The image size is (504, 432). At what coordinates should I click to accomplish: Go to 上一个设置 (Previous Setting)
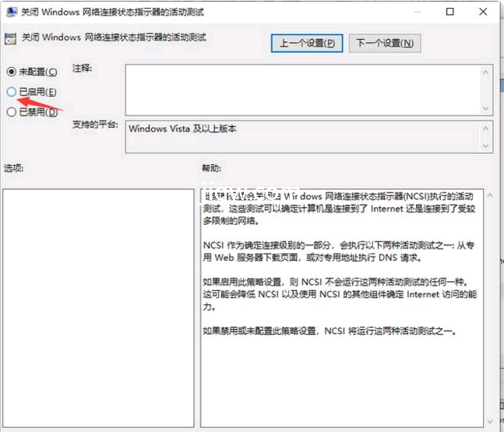307,43
